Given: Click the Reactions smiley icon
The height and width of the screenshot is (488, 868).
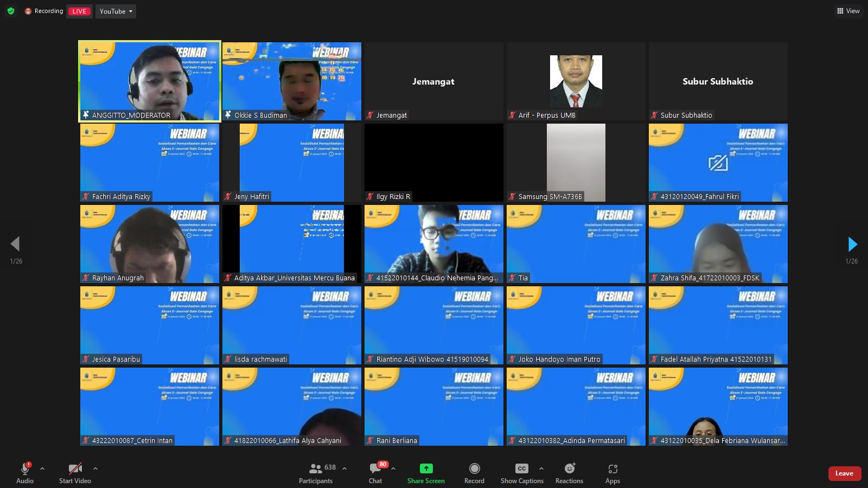Looking at the screenshot, I should [569, 468].
